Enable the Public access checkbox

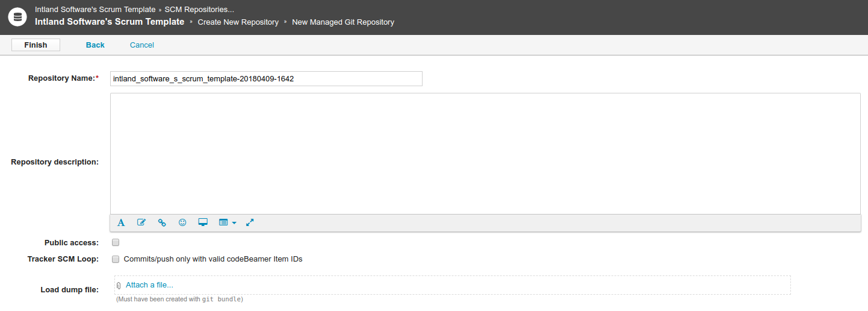[116, 242]
